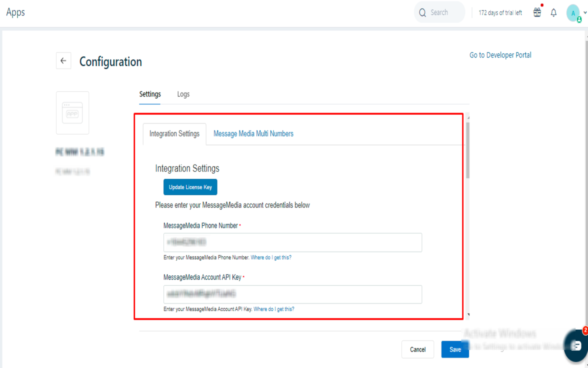588x368 pixels.
Task: Open the chat widget bubble
Action: (576, 345)
